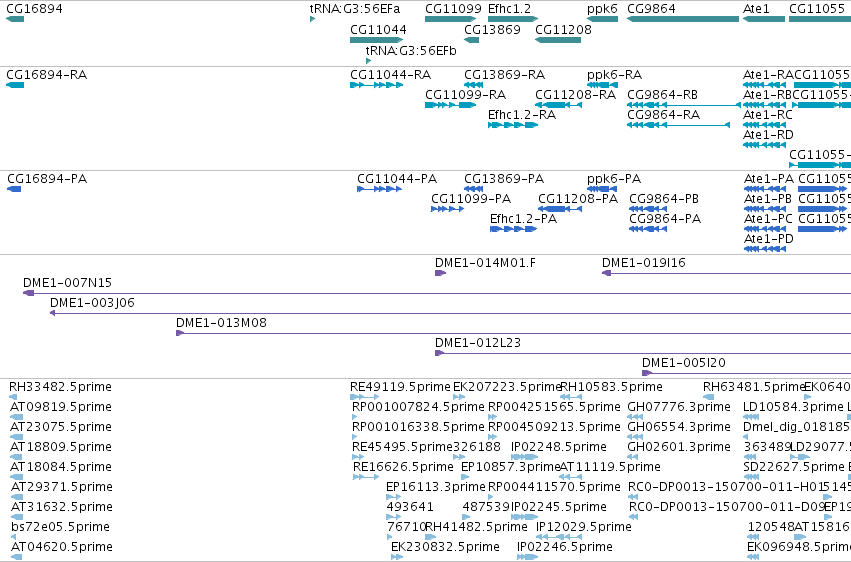
Task: Select the CG11044-RA transcript glyph
Action: 377,85
